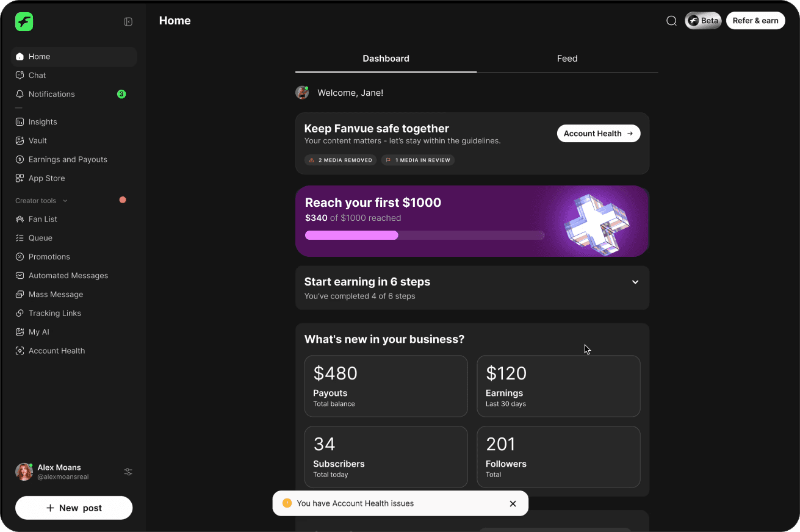This screenshot has height=532, width=800.
Task: Click the Fanvue logo icon
Action: (24, 22)
